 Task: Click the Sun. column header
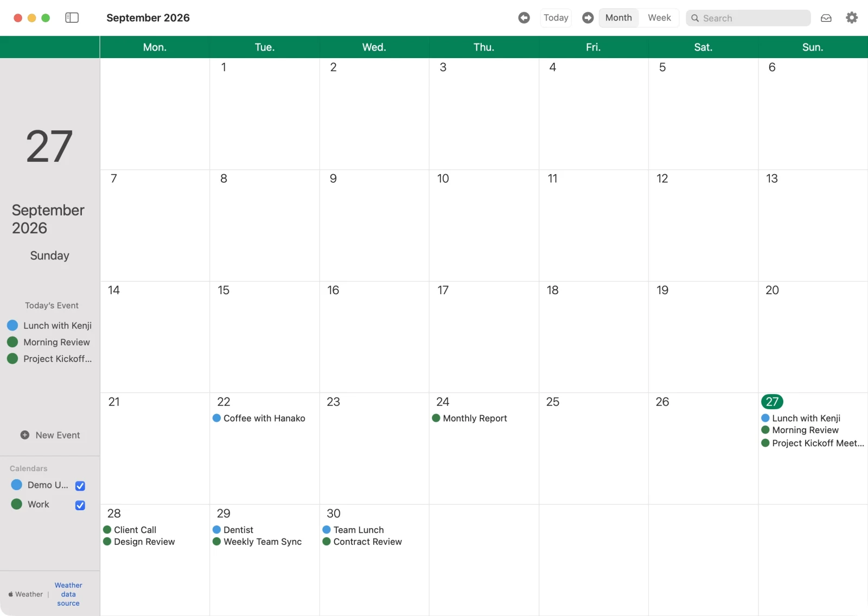click(813, 47)
